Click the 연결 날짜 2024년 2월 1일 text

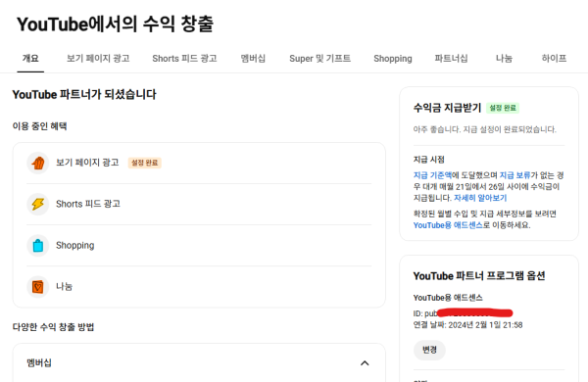467,324
